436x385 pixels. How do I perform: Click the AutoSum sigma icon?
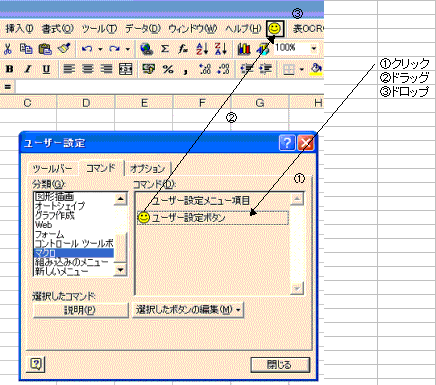(165, 49)
